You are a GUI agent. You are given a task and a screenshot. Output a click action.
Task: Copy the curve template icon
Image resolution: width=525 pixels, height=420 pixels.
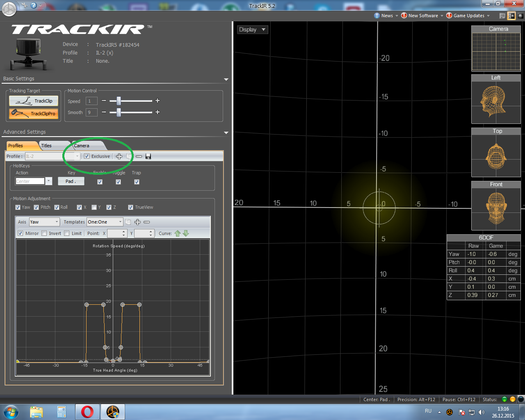pos(128,222)
